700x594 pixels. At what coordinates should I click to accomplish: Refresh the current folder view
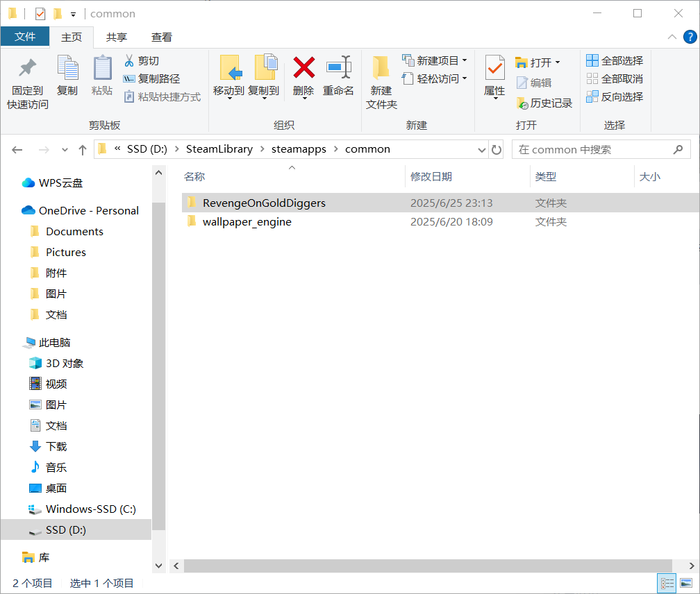click(496, 148)
